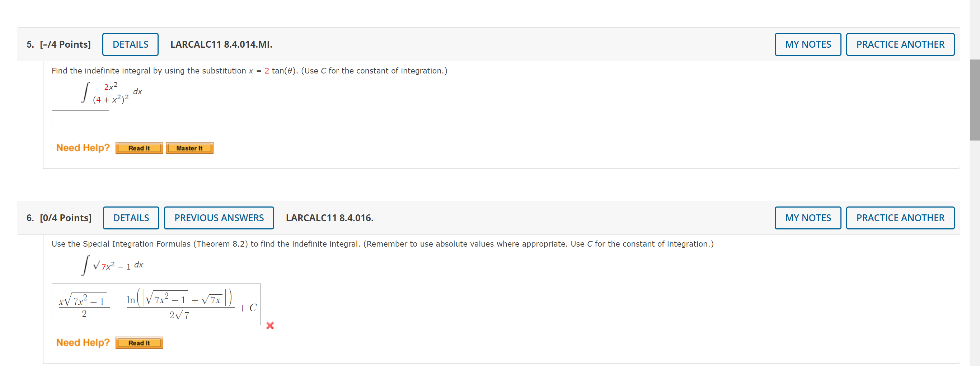
Task: Open MY NOTES for question 5
Action: coord(808,44)
